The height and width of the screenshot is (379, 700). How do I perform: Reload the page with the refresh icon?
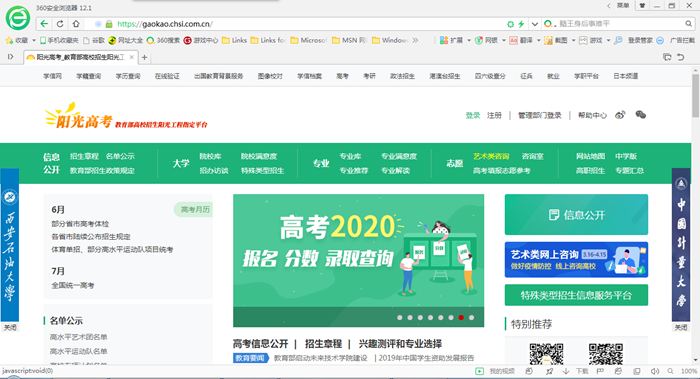60,24
